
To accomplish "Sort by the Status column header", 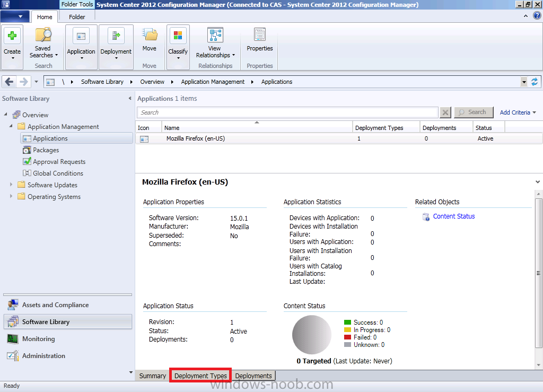I will click(x=488, y=127).
